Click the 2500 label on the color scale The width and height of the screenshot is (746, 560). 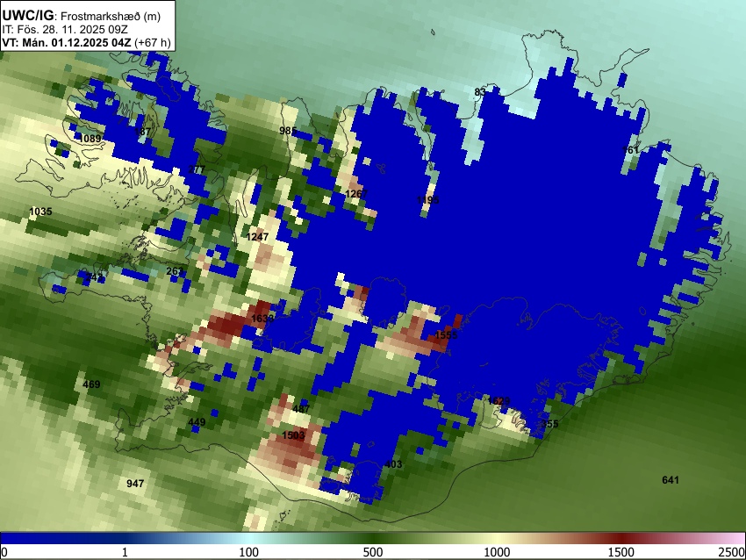click(732, 552)
